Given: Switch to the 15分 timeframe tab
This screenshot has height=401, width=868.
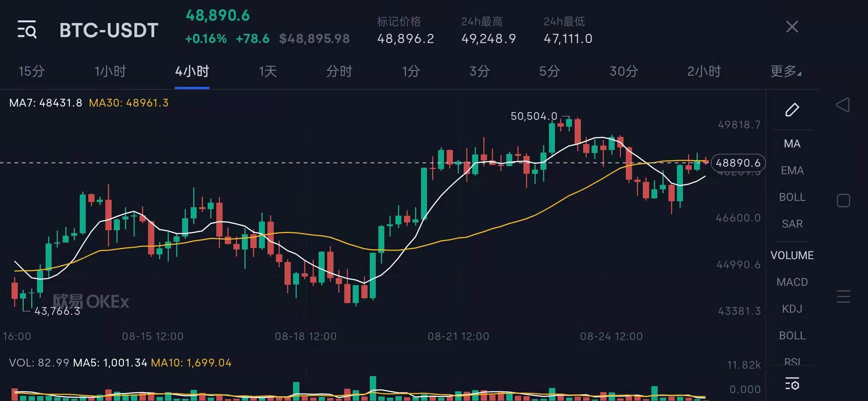Looking at the screenshot, I should pyautogui.click(x=32, y=71).
